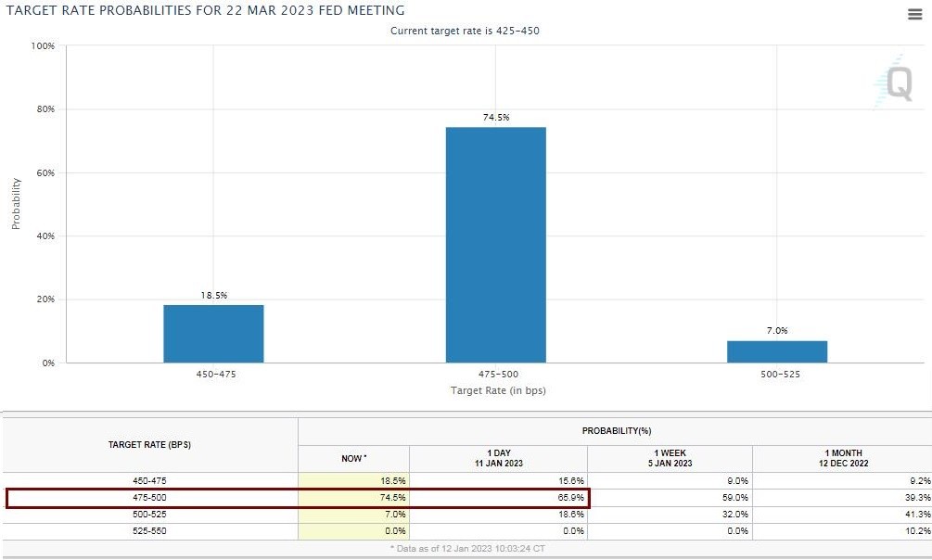Image resolution: width=932 pixels, height=560 pixels.
Task: Open the chart hamburger context menu
Action: click(914, 14)
